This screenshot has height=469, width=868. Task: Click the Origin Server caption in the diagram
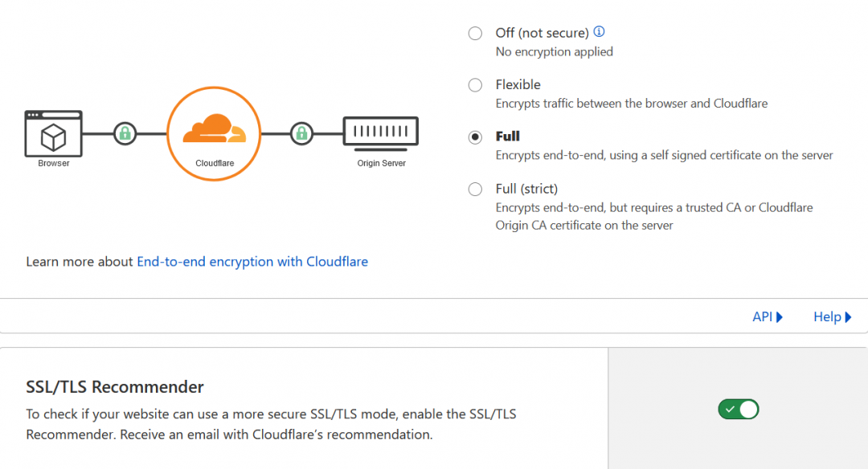[381, 164]
